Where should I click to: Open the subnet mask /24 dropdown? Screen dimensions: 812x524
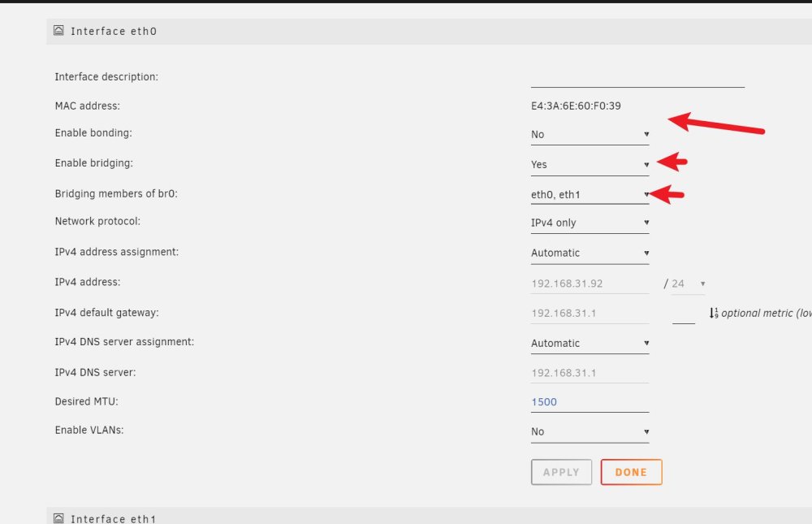[x=689, y=284]
